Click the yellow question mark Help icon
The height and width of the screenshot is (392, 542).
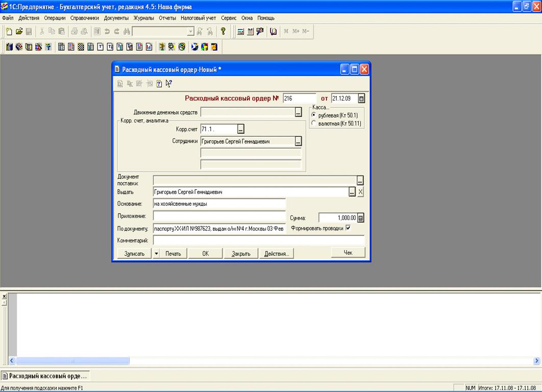[223, 32]
